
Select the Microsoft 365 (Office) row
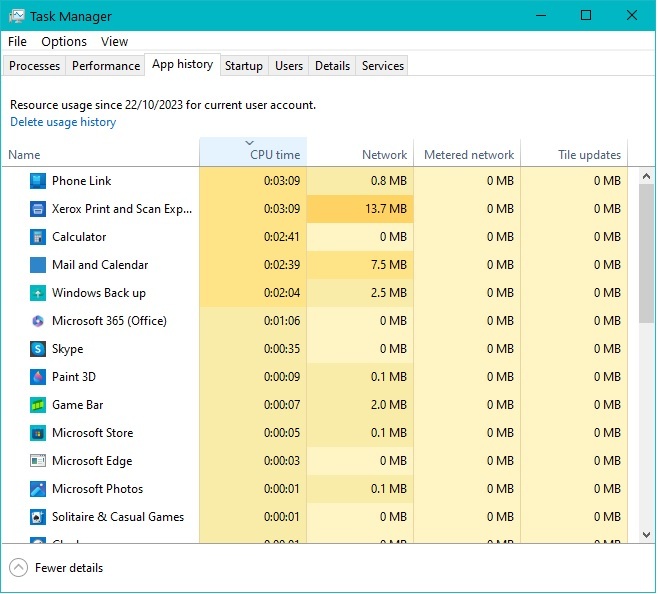(x=315, y=321)
